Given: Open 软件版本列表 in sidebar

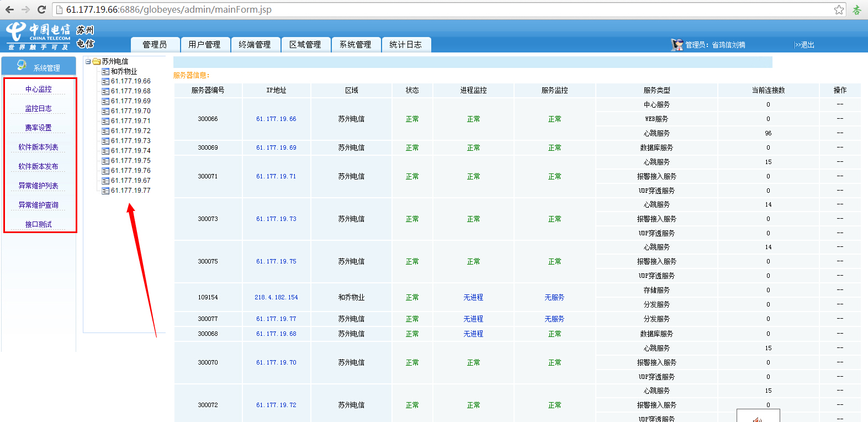Looking at the screenshot, I should click(x=38, y=147).
